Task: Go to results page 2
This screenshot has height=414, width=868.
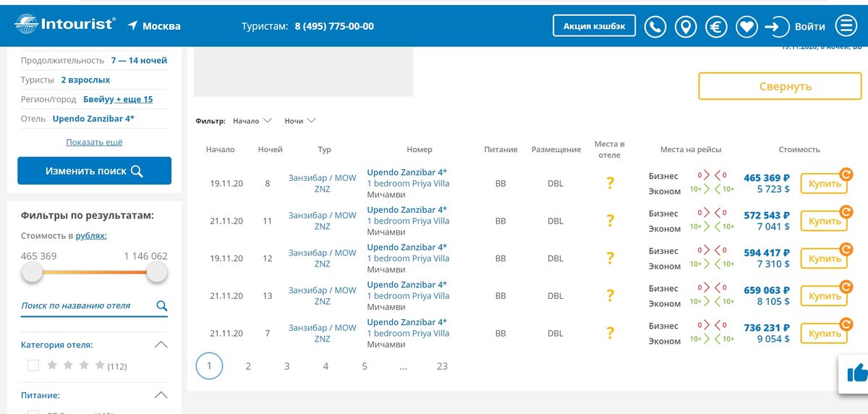Action: click(x=248, y=366)
